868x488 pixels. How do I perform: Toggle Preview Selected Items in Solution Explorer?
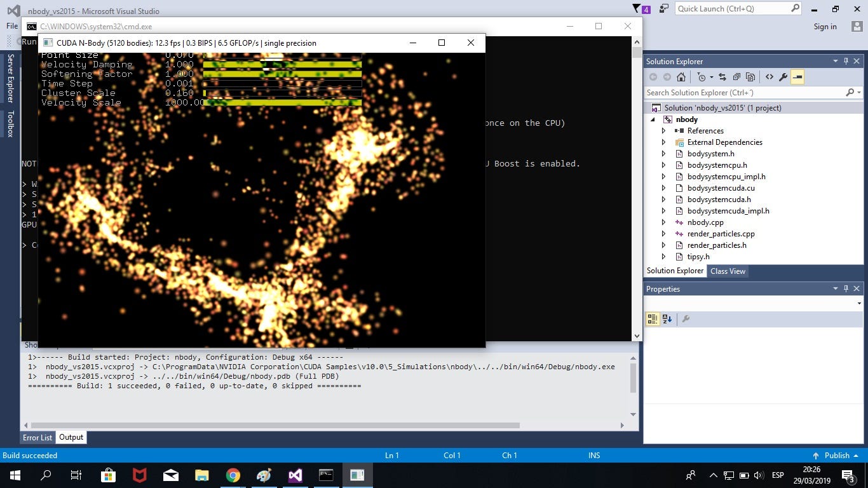[797, 77]
